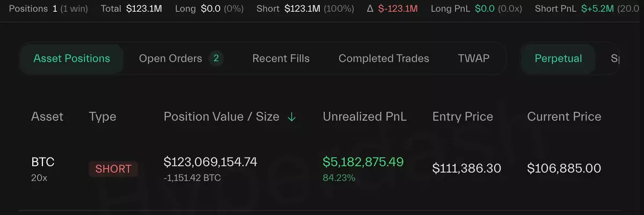The height and width of the screenshot is (215, 644).
Task: Sort by Position Value / Size column
Action: (x=221, y=117)
